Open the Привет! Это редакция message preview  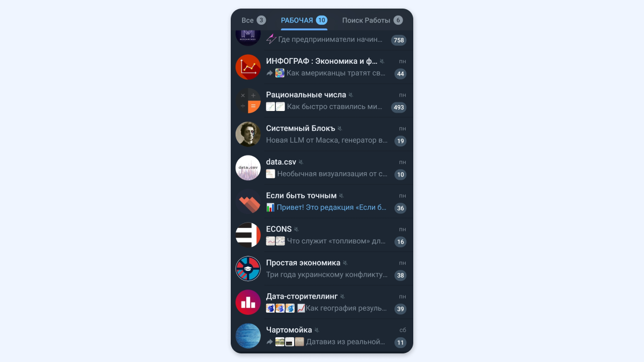tap(332, 208)
